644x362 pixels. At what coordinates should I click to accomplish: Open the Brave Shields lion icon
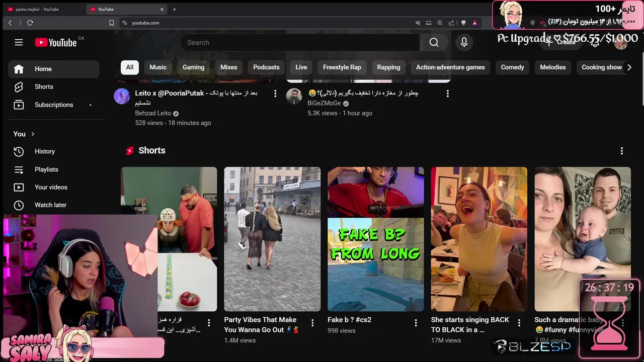463,23
